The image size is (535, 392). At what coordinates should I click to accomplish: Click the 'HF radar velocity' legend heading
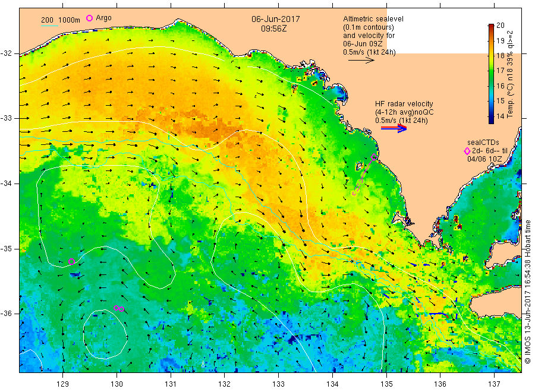click(x=404, y=104)
